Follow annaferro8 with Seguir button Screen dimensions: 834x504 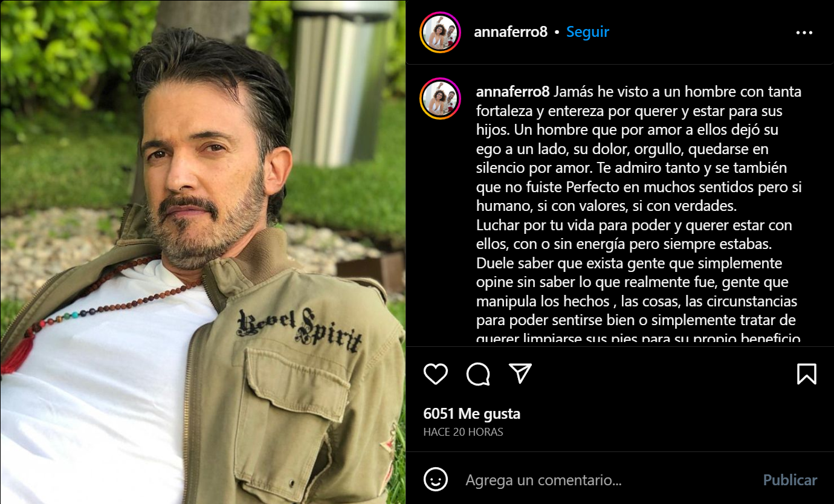(x=587, y=32)
